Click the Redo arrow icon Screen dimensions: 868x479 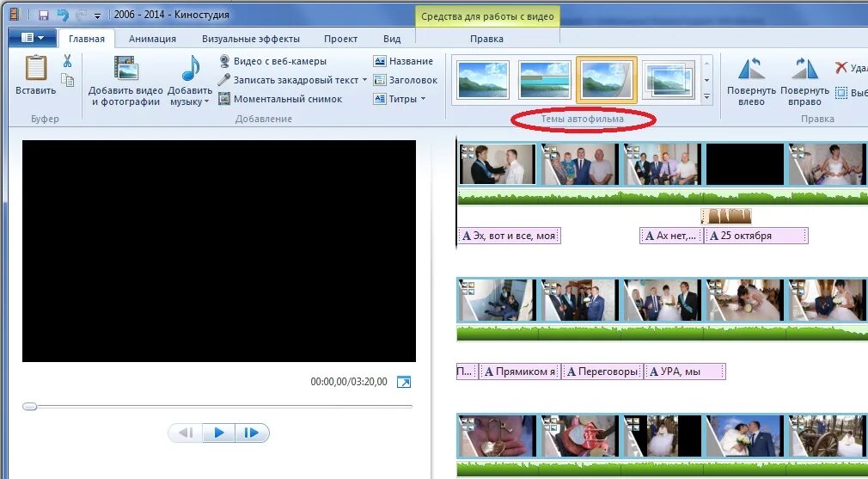(82, 15)
